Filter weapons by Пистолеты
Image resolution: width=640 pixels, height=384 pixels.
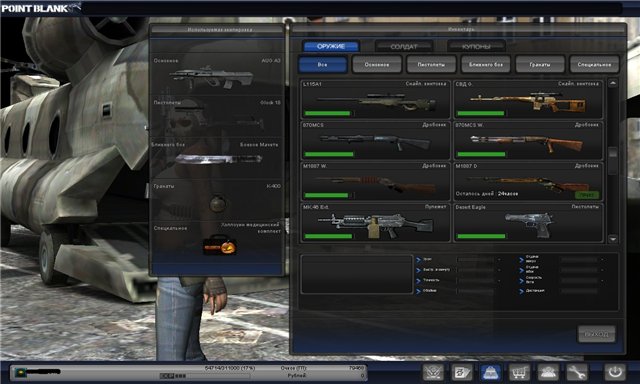(431, 64)
